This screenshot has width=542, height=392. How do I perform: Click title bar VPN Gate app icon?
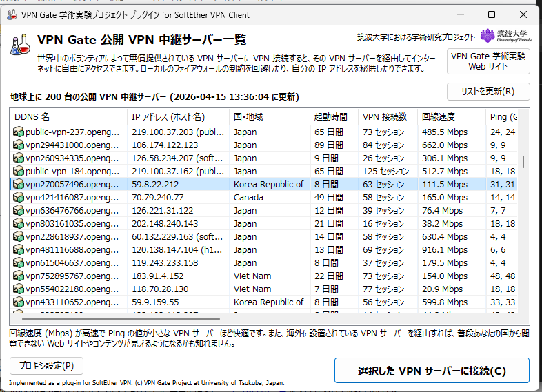(x=12, y=14)
